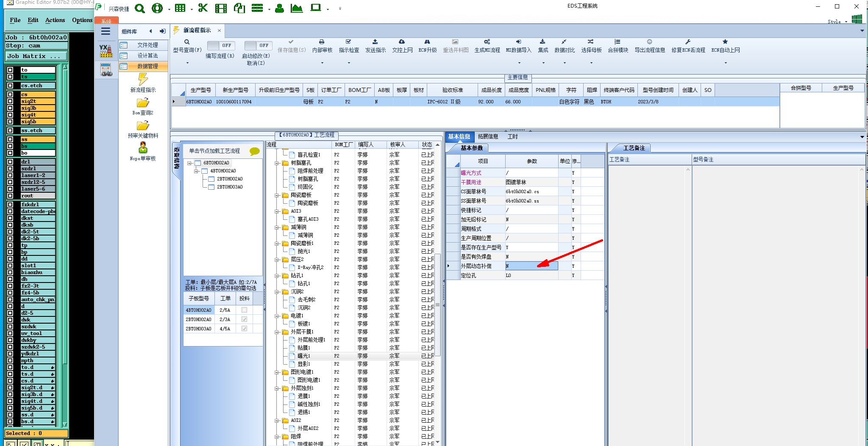
Task: Check the 6BTOH002A0 tree node checkbox
Action: tap(198, 163)
